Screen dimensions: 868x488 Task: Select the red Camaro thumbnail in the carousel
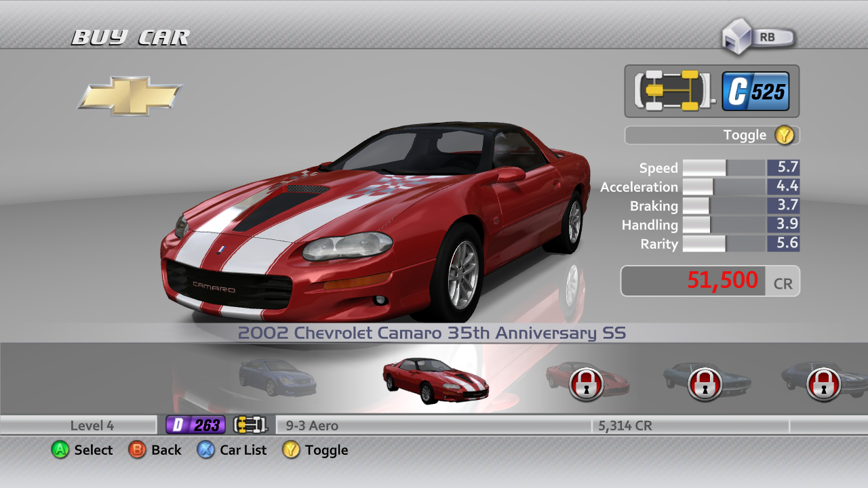[435, 380]
